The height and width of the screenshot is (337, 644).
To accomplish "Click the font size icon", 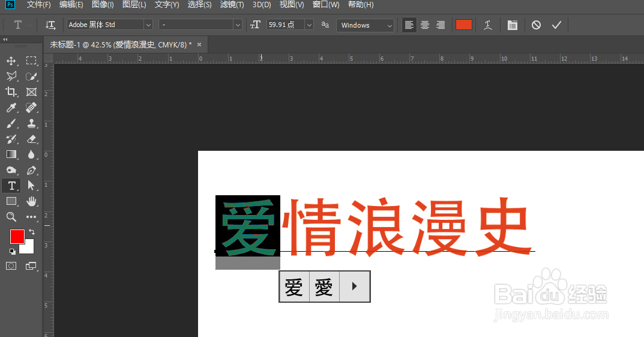I will click(x=255, y=25).
